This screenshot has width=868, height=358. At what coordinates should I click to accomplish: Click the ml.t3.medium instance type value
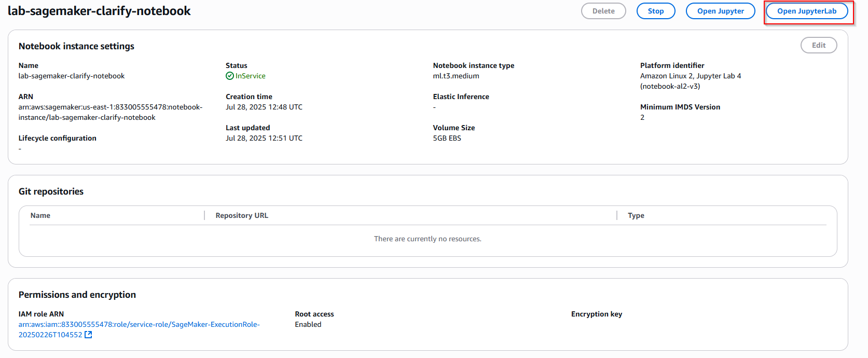[456, 76]
